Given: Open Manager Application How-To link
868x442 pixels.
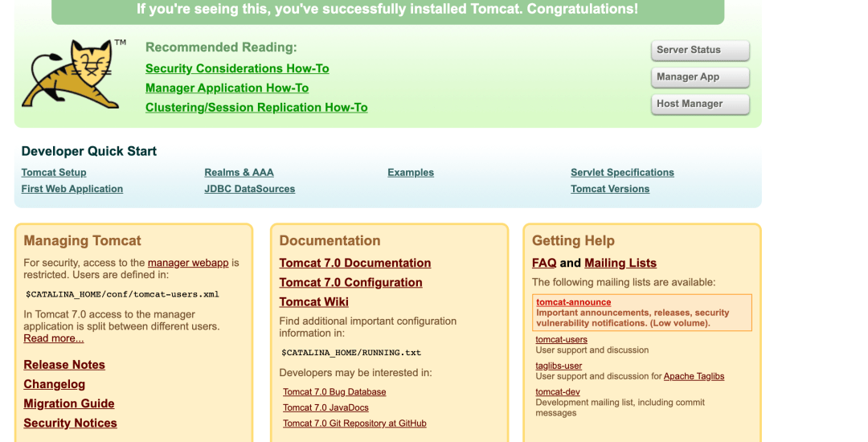Looking at the screenshot, I should [227, 88].
